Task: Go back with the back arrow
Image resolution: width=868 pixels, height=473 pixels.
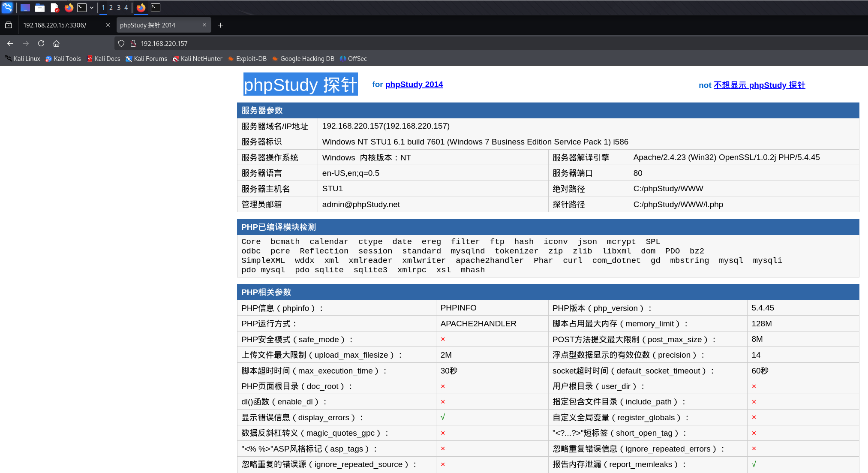Action: [x=10, y=43]
